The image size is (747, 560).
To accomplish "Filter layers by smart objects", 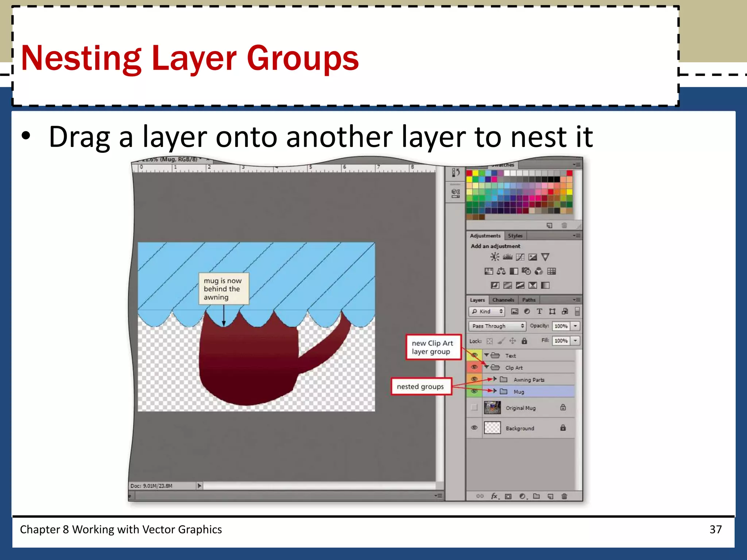I will pos(565,311).
